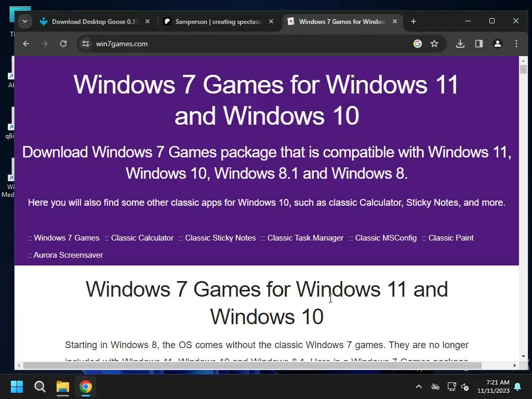Open File Explorer from the taskbar
Image resolution: width=532 pixels, height=399 pixels.
(63, 387)
